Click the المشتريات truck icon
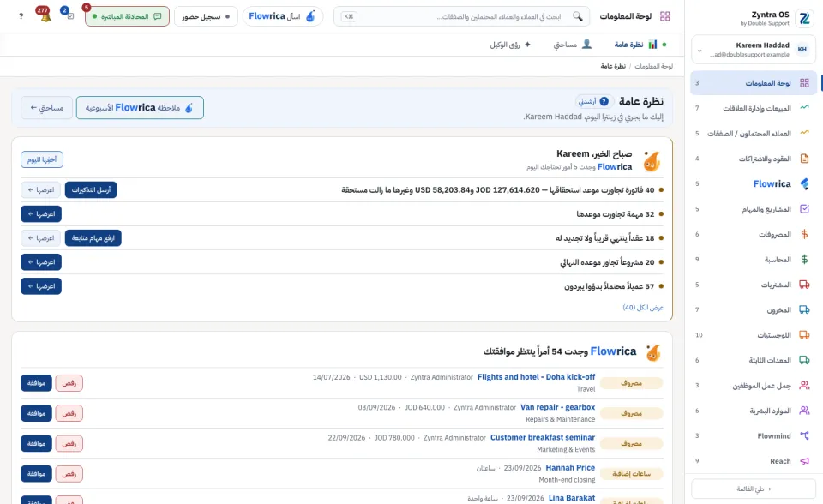This screenshot has width=823, height=504. tap(804, 285)
